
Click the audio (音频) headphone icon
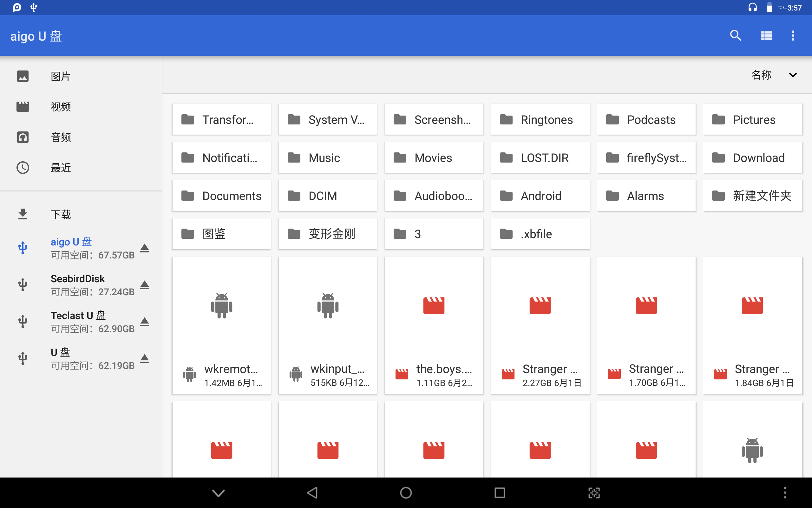click(23, 137)
